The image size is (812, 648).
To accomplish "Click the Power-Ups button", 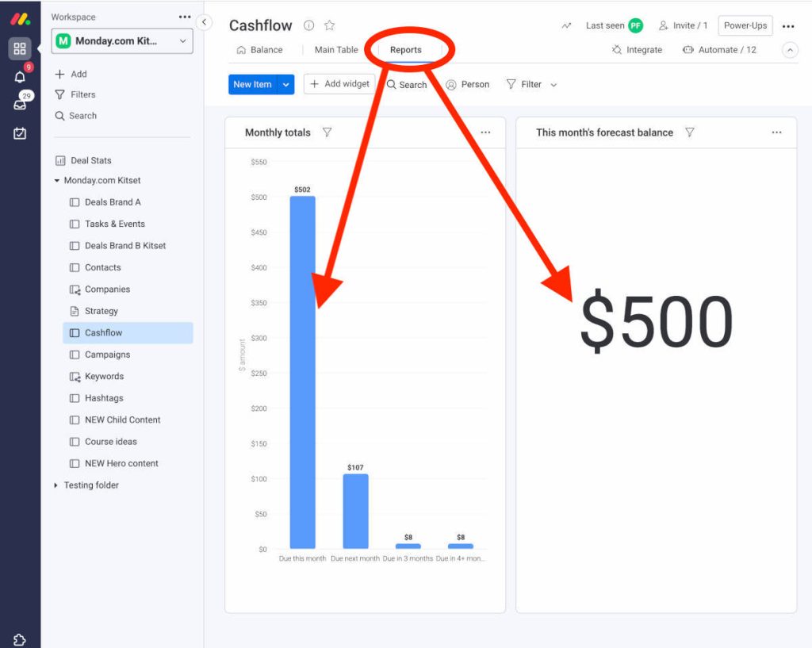I will (x=745, y=25).
